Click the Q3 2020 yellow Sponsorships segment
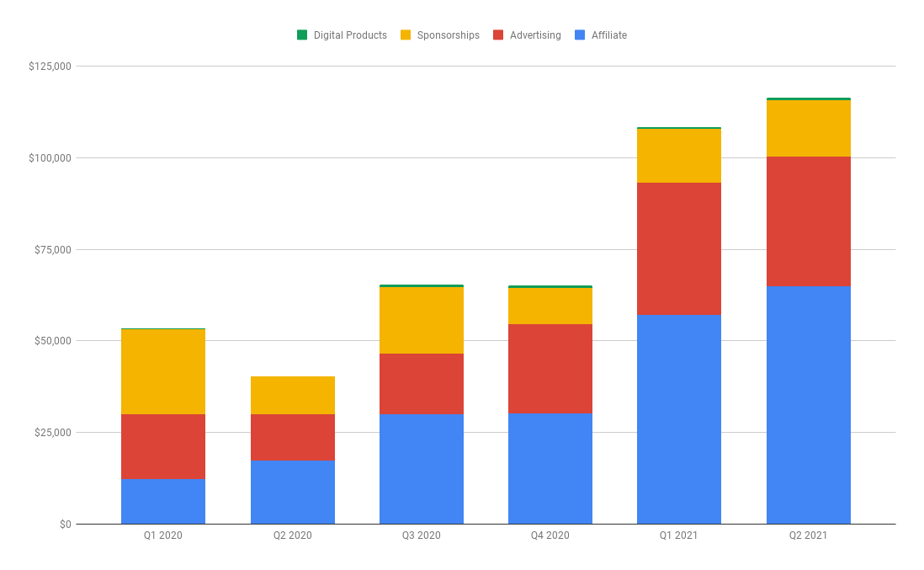Viewport: 924px width, 570px height. tap(422, 320)
